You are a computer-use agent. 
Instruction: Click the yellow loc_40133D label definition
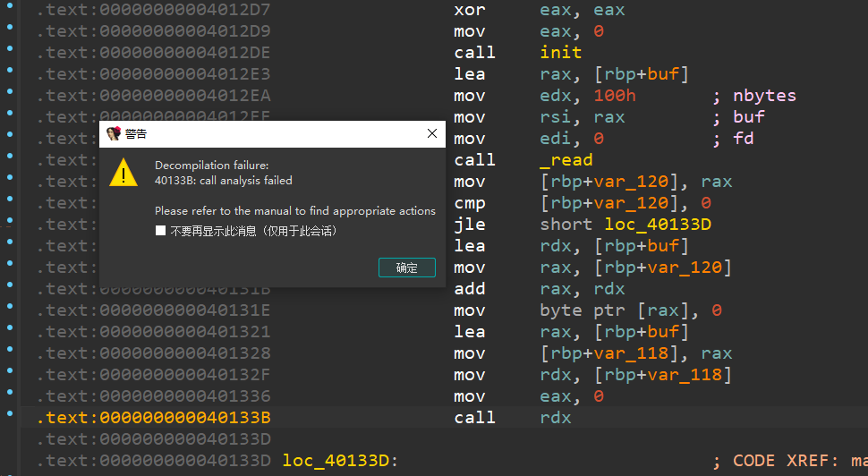coord(339,461)
